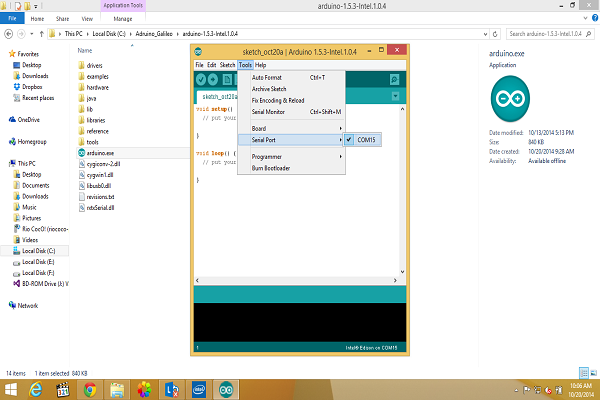Open the sketch tab dropdown arrow
This screenshot has width=600, height=400.
(x=395, y=96)
